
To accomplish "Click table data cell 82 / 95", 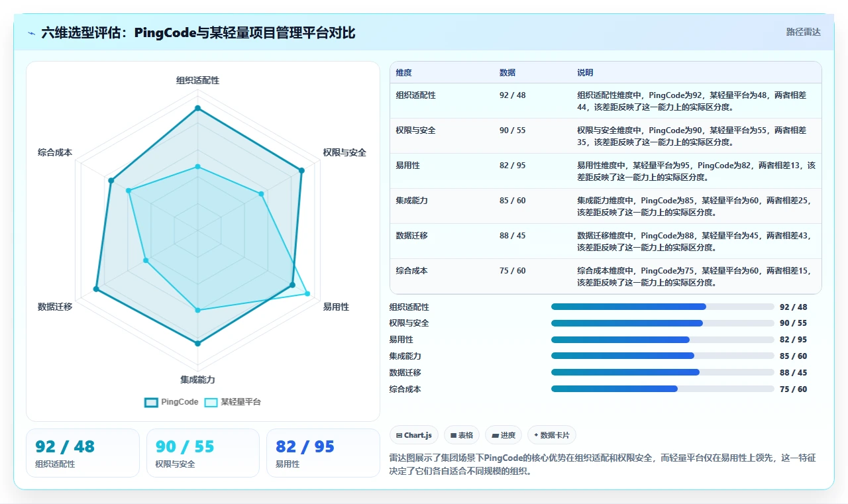I will click(x=513, y=166).
